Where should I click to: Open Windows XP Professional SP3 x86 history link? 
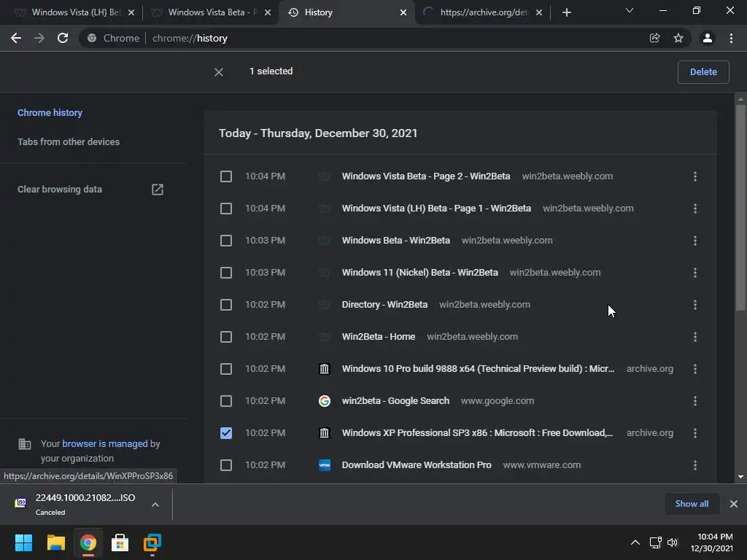point(477,433)
